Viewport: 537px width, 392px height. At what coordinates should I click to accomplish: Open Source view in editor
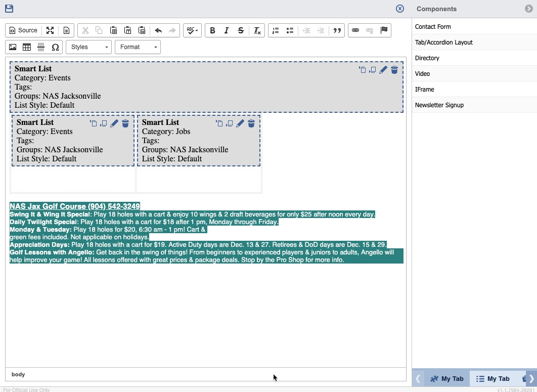coord(24,30)
